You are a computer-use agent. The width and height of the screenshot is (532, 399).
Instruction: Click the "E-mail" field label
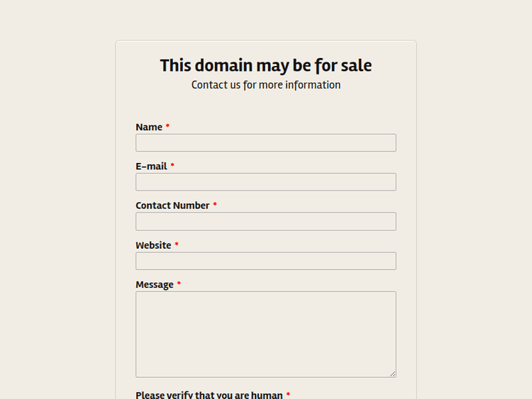[151, 167]
